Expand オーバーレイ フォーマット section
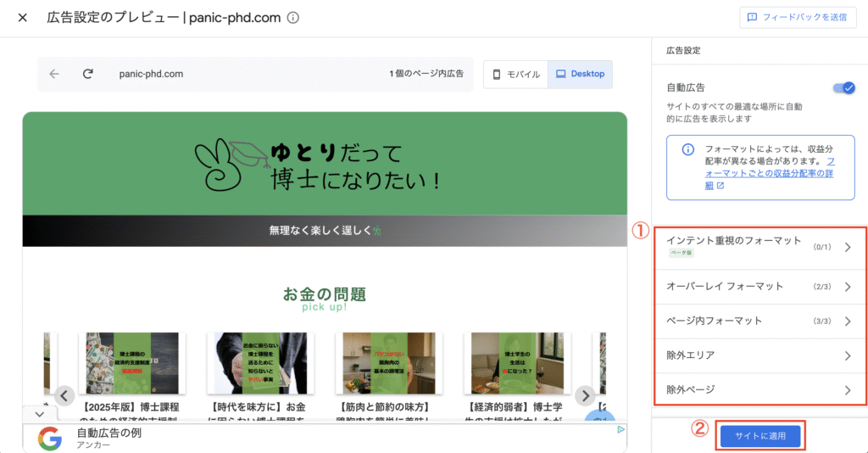The width and height of the screenshot is (868, 453). [760, 287]
